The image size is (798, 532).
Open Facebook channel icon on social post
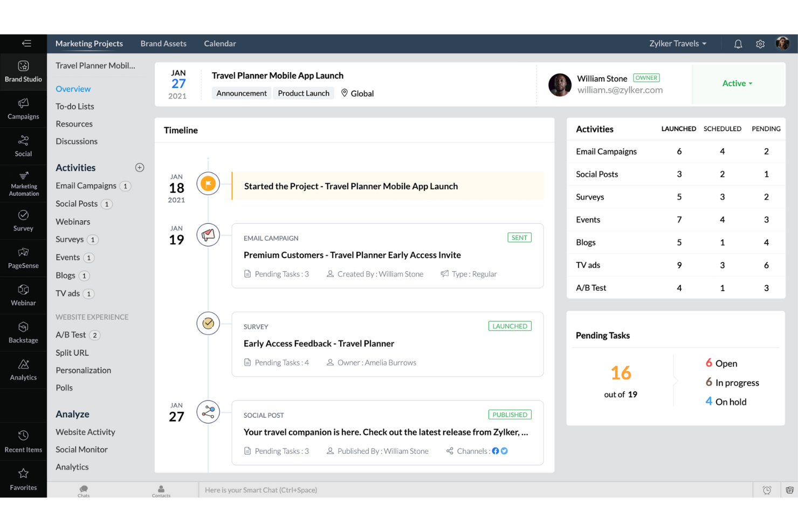click(496, 451)
